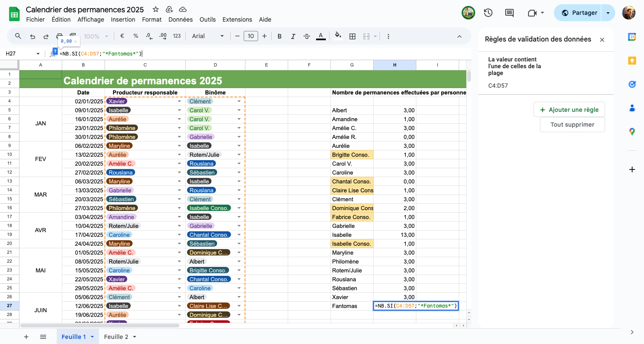
Task: Open the borders tool
Action: [x=352, y=36]
